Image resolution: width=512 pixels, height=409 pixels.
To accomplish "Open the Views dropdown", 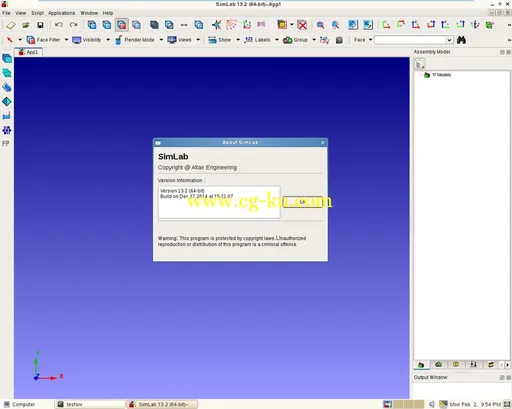I will point(198,40).
